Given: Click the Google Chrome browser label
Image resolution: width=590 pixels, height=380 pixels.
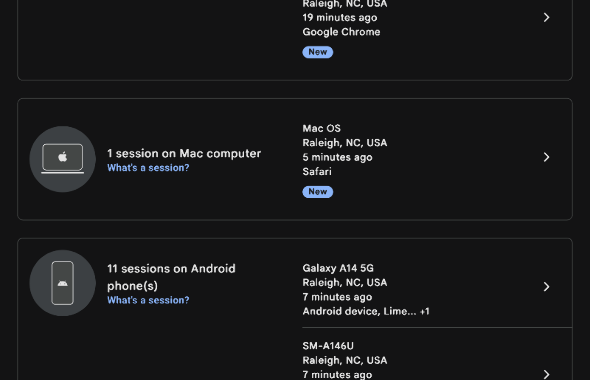Looking at the screenshot, I should (341, 32).
